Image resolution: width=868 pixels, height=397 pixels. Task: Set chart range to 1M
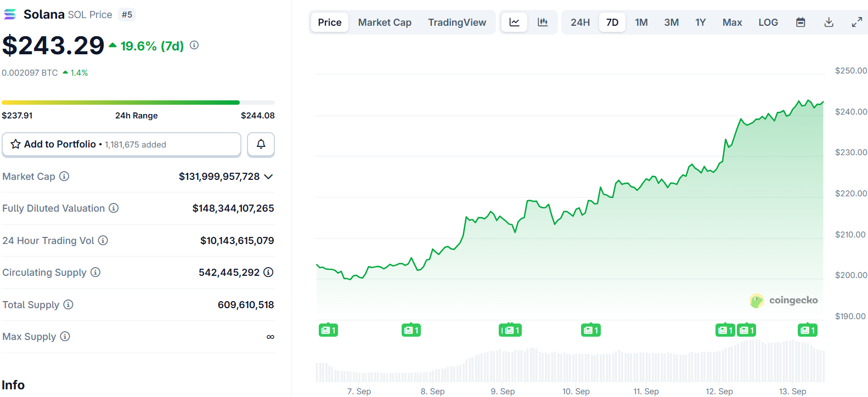pos(641,22)
